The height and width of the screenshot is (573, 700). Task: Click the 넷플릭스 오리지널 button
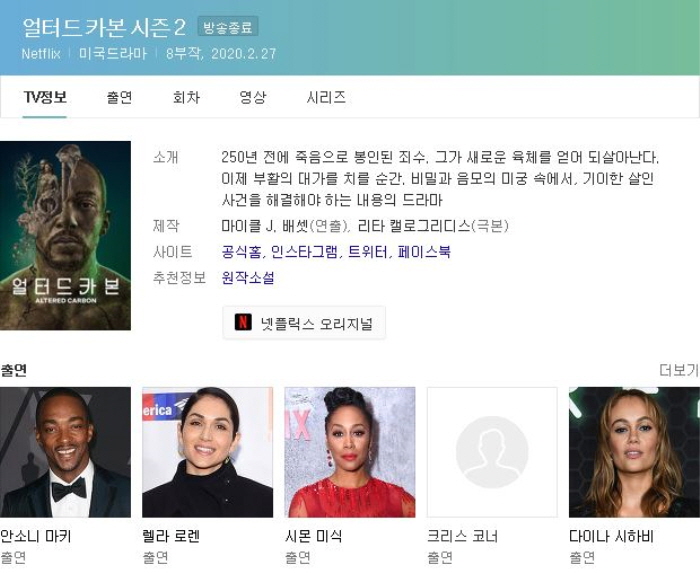click(x=304, y=323)
